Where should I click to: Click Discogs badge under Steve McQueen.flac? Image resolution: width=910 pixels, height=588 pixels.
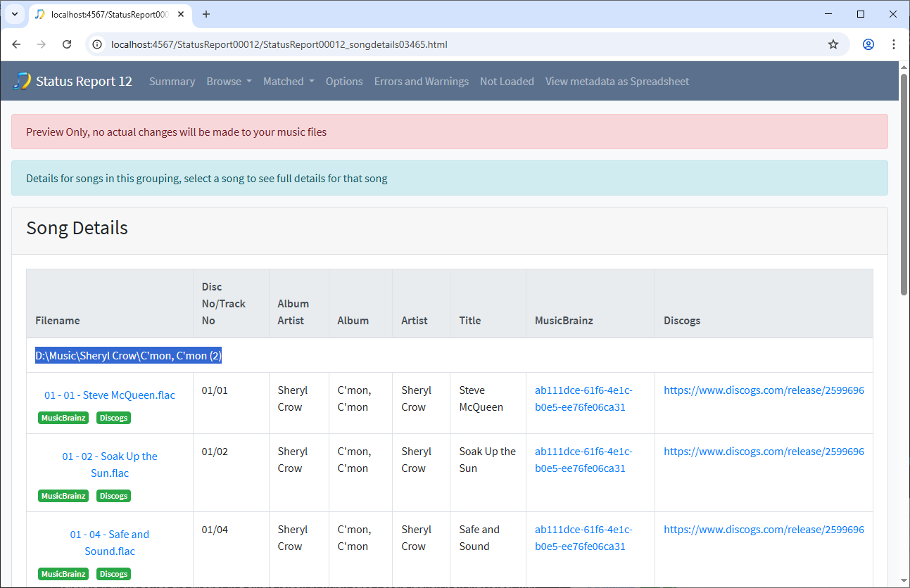[x=113, y=418]
